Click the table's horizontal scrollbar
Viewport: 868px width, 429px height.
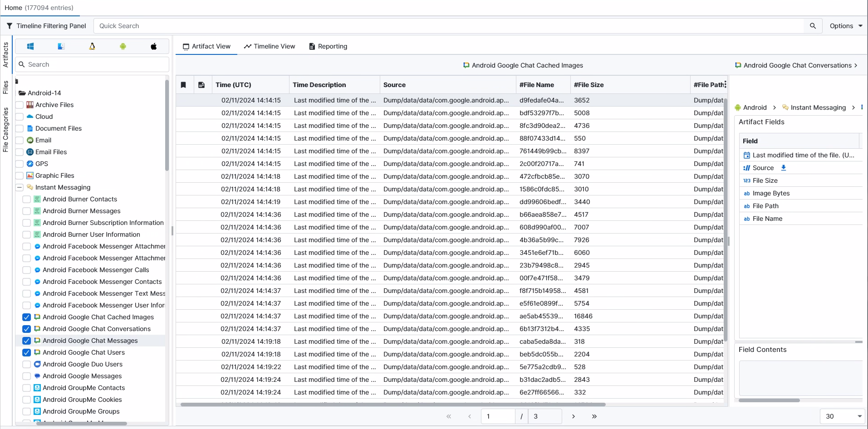click(392, 404)
